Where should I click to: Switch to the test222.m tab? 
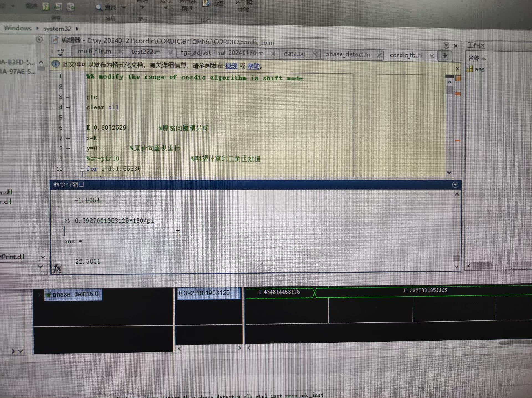click(x=146, y=52)
